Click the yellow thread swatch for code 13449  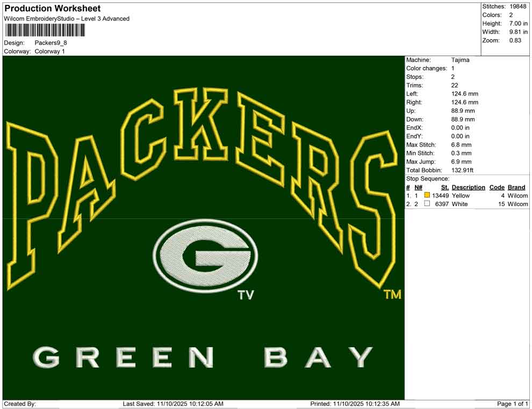(427, 195)
